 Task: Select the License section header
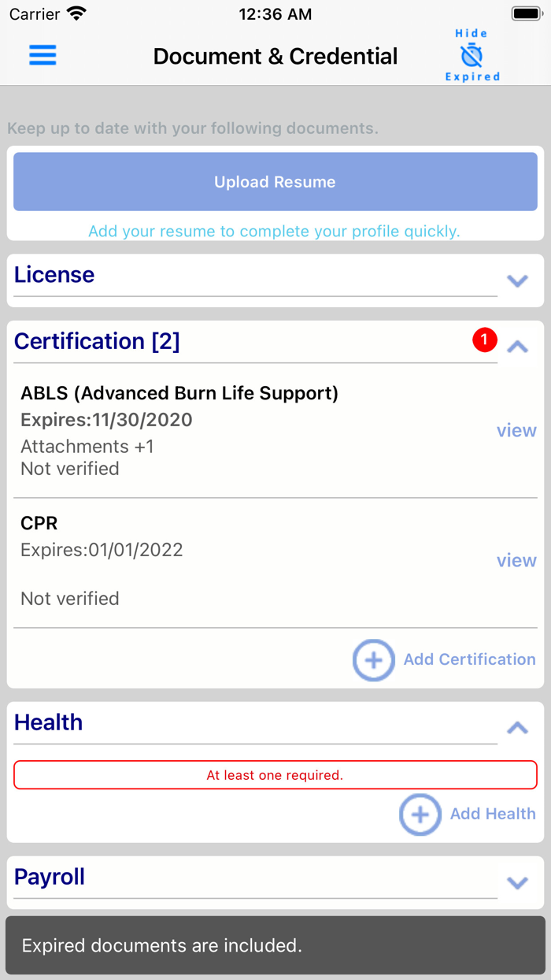(54, 275)
